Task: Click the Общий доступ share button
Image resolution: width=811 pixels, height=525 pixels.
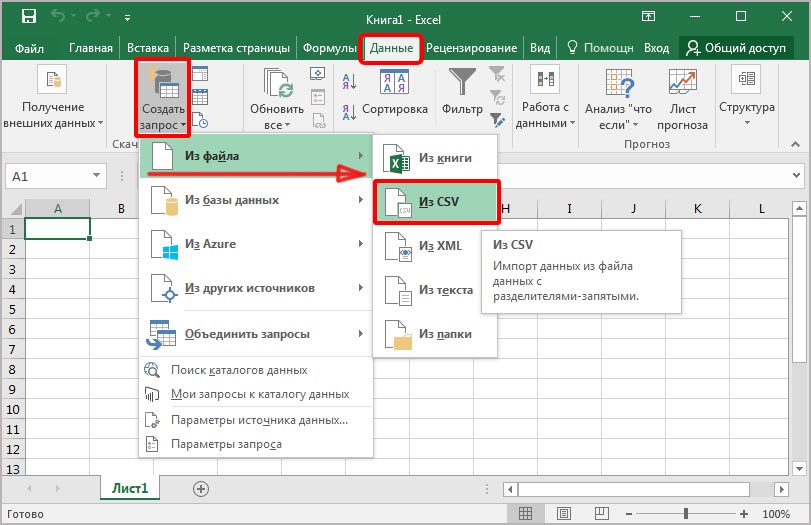Action: pyautogui.click(x=735, y=48)
